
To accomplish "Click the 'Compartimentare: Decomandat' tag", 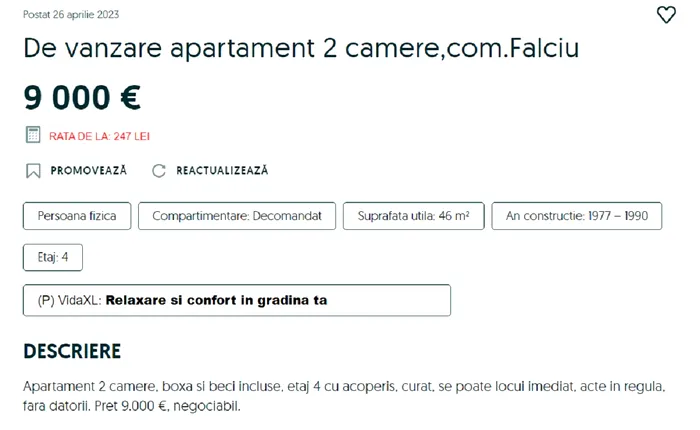I will click(237, 216).
